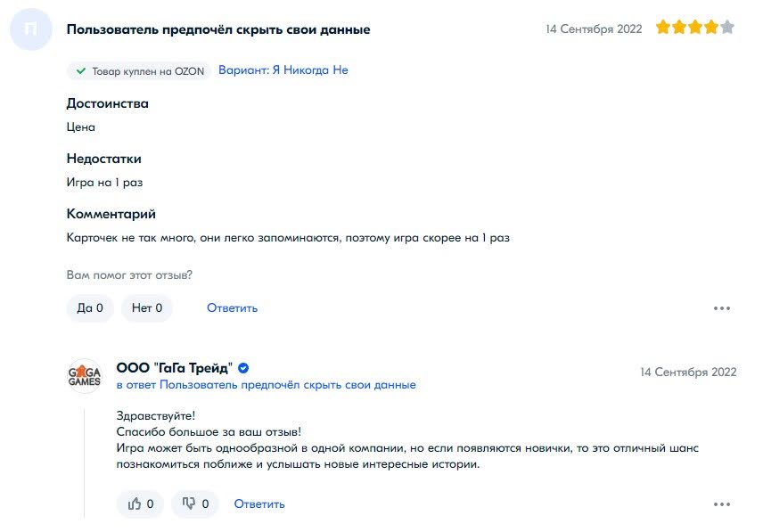Click the first gold rating star
Screen dimensions: 763x532
pyautogui.click(x=663, y=28)
